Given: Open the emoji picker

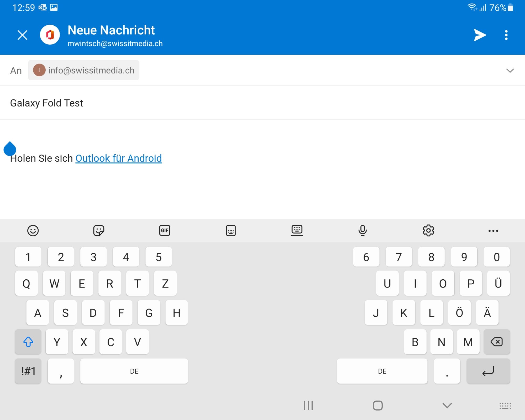Looking at the screenshot, I should (x=33, y=231).
